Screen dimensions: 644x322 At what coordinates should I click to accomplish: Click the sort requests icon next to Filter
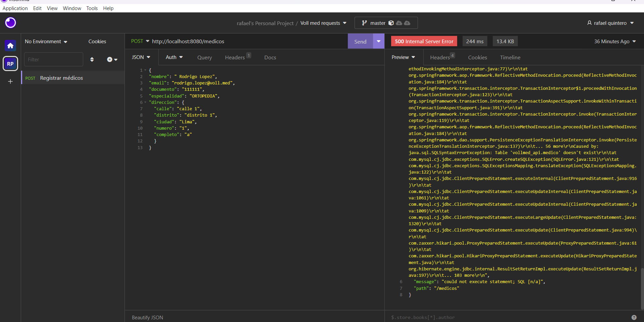92,59
